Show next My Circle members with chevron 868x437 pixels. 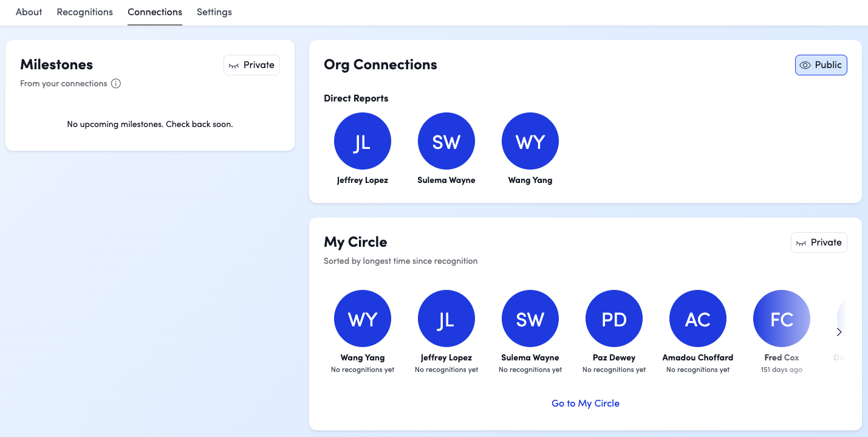click(839, 332)
